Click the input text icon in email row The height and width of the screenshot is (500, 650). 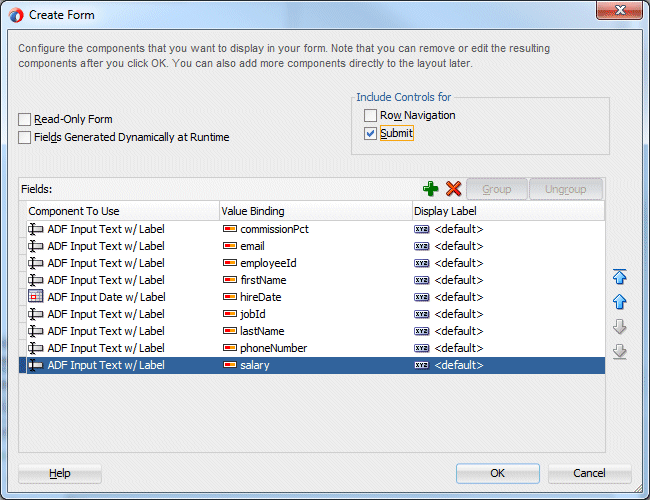coord(36,246)
